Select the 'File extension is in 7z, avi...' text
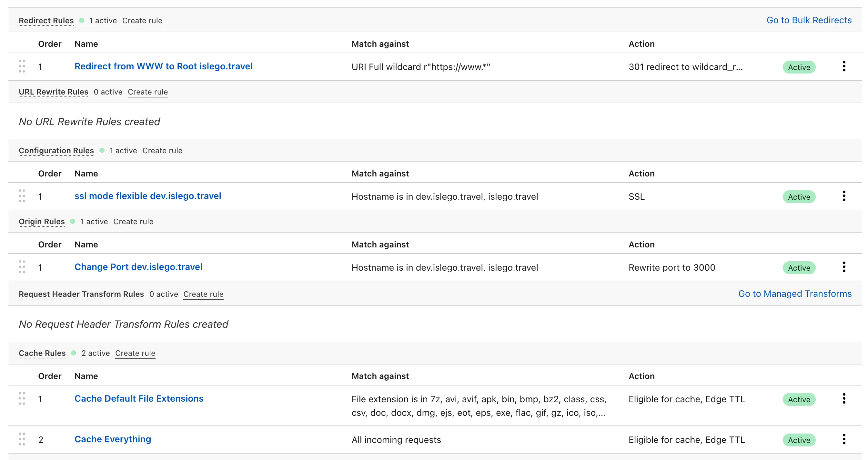This screenshot has width=868, height=460. tap(479, 406)
